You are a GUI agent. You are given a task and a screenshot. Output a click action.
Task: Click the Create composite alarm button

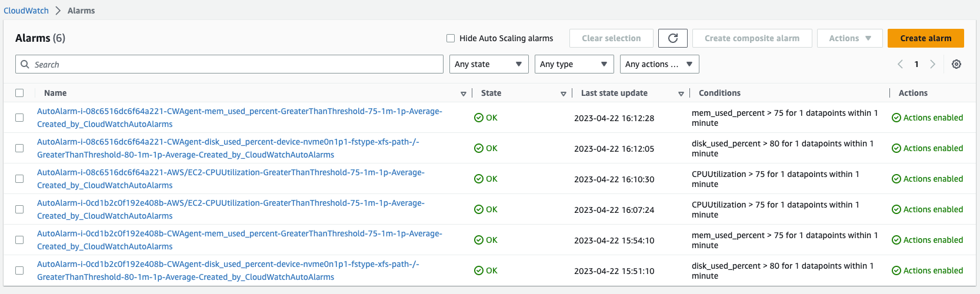click(752, 38)
